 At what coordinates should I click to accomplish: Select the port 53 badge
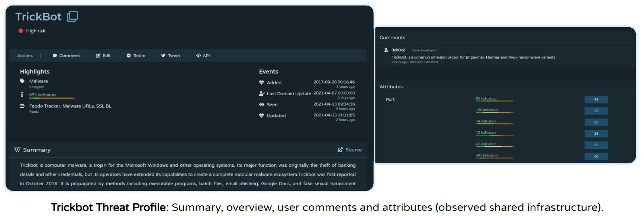596,145
